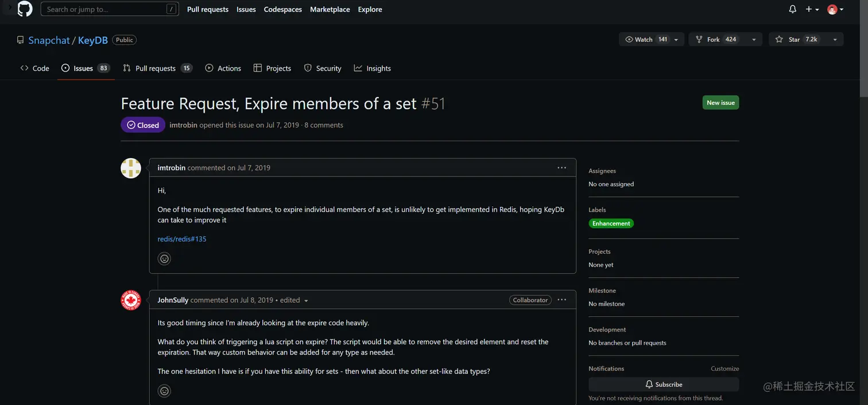Screen dimensions: 868x405
Task: Follow the redis/redis#135 link
Action: [182, 239]
